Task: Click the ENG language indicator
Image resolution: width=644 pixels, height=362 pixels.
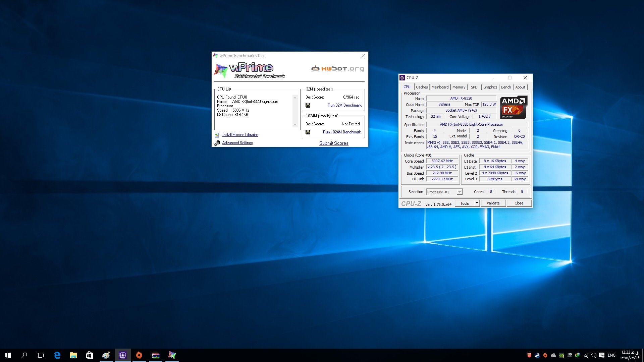Action: (611, 355)
